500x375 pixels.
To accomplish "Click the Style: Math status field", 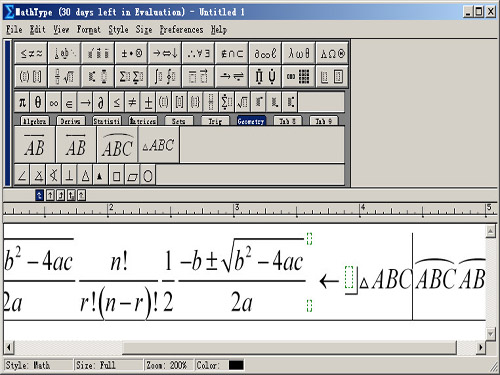I will click(x=39, y=365).
